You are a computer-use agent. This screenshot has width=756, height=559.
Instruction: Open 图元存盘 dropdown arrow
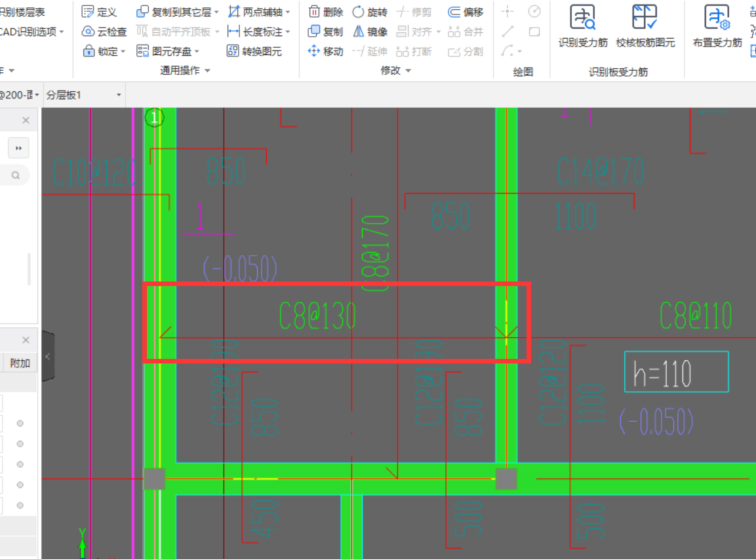pyautogui.click(x=197, y=51)
